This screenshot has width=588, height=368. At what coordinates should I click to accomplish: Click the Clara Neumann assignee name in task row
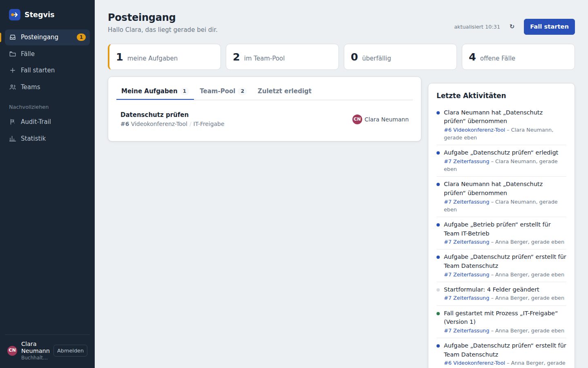point(387,119)
